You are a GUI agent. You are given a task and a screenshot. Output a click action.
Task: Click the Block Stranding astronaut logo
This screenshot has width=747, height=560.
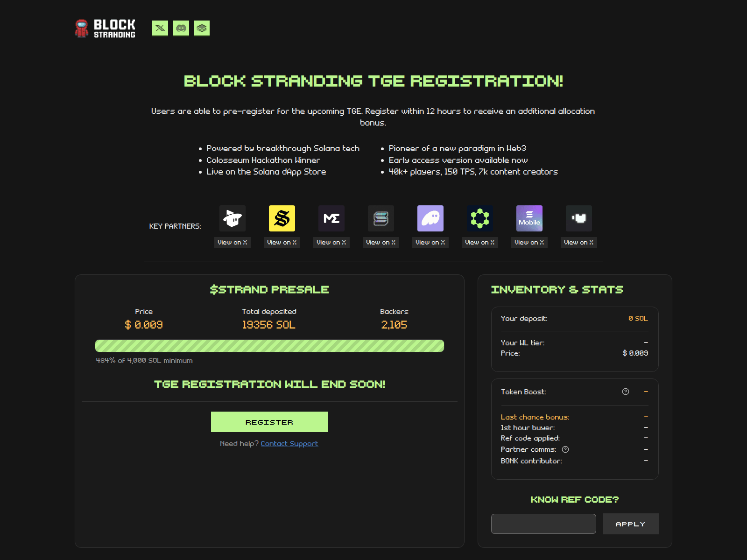pos(82,28)
